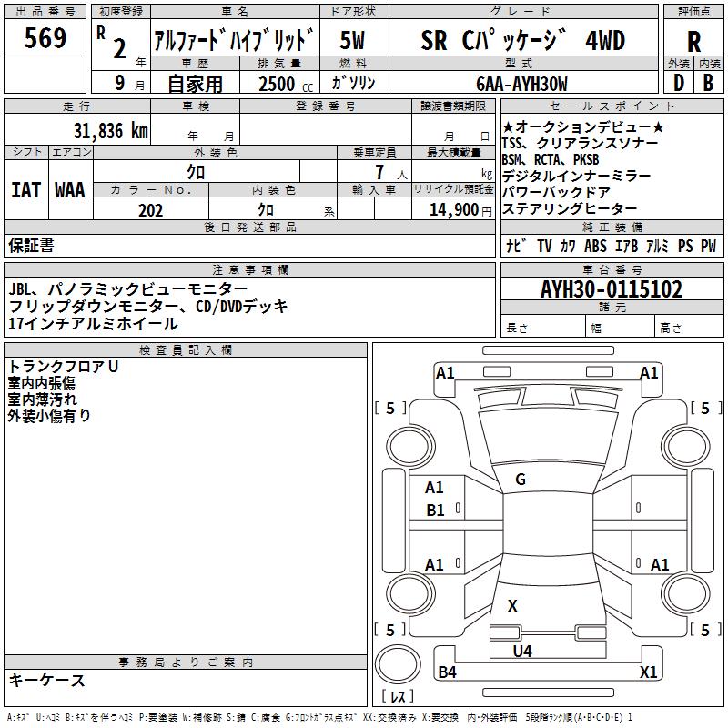
Task: Click リサイクル預託金 header
Action: 453,189
